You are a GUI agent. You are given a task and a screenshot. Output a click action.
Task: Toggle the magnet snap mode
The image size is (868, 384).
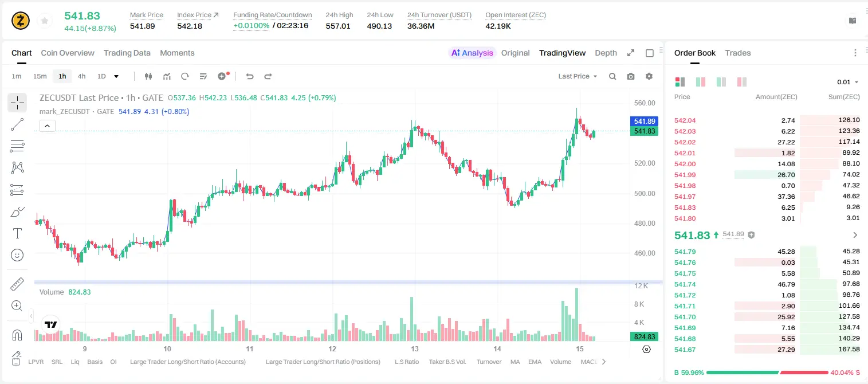[17, 335]
